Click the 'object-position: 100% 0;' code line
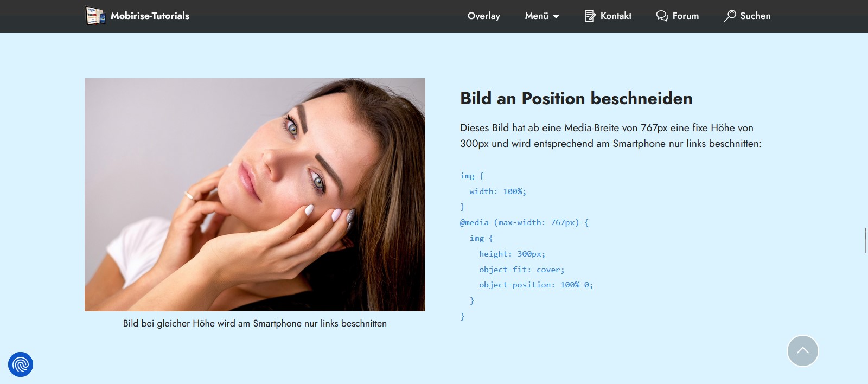This screenshot has width=868, height=384. (x=535, y=285)
